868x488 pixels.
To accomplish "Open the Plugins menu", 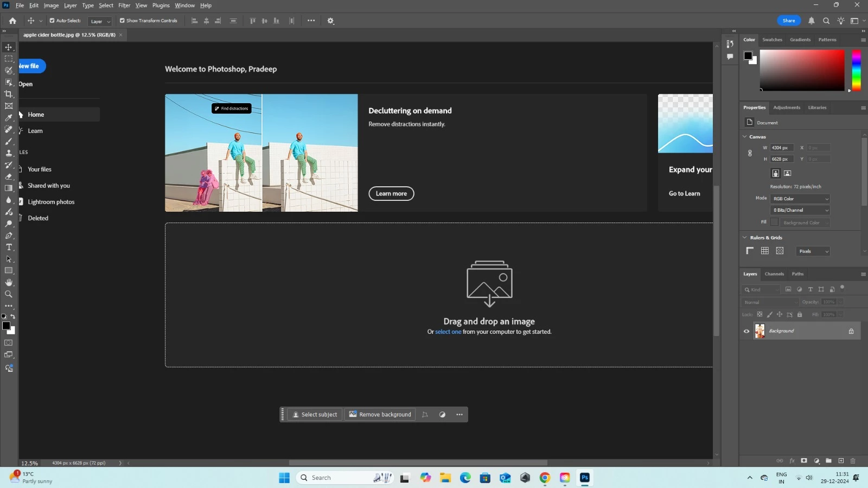I will click(x=161, y=5).
